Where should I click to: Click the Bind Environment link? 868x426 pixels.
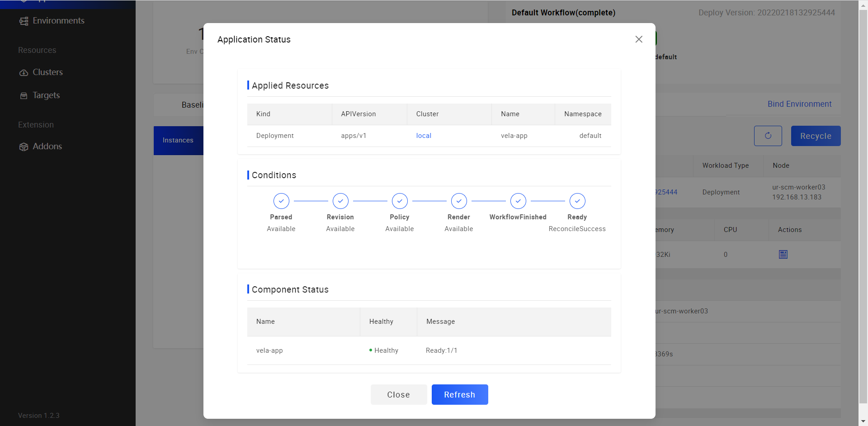799,104
